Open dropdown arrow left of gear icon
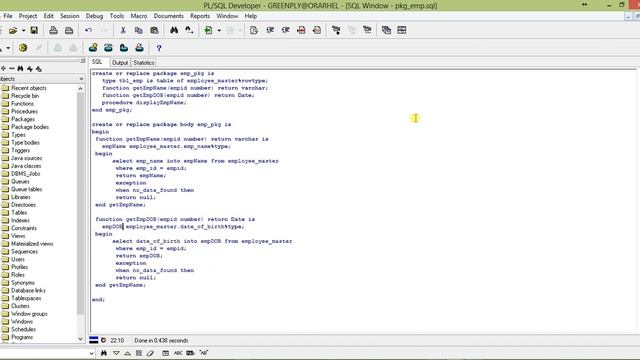The width and height of the screenshot is (640, 360). tap(8, 48)
